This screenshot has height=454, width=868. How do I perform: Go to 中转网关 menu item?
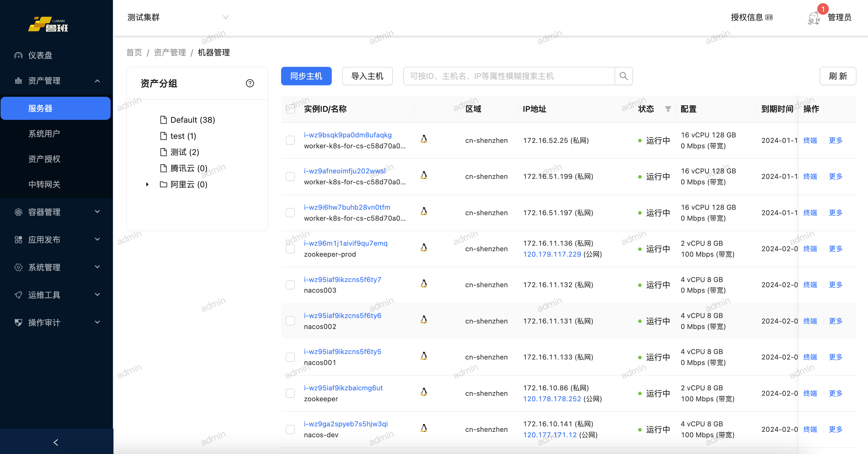(x=44, y=184)
